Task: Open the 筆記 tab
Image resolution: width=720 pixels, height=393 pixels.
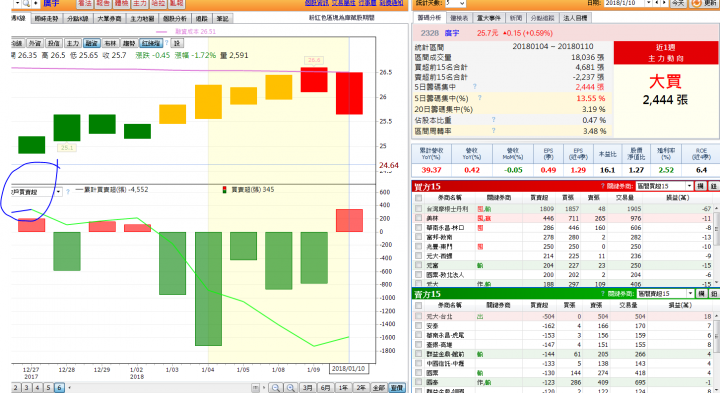Action: click(223, 18)
